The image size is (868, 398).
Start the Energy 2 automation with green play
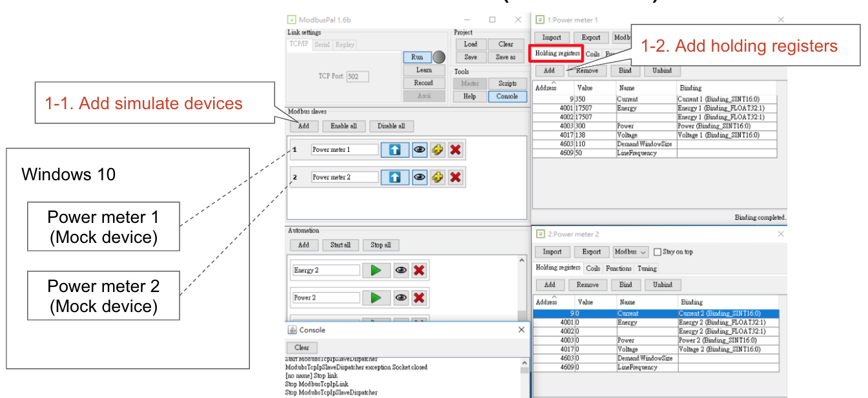tap(376, 270)
